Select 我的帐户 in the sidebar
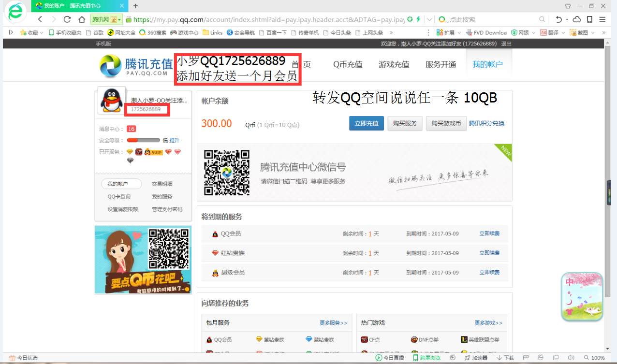 [x=121, y=184]
